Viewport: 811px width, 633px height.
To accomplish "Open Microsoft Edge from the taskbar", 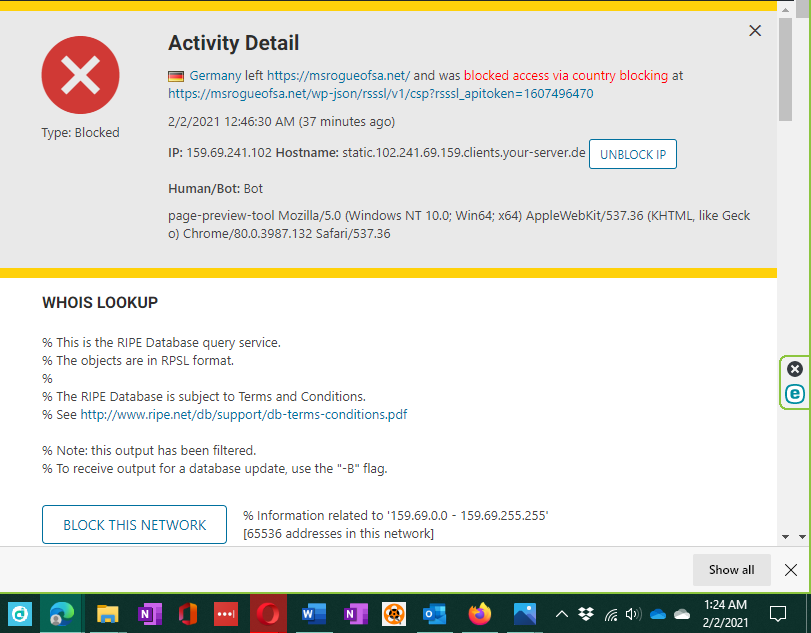I will pyautogui.click(x=62, y=614).
